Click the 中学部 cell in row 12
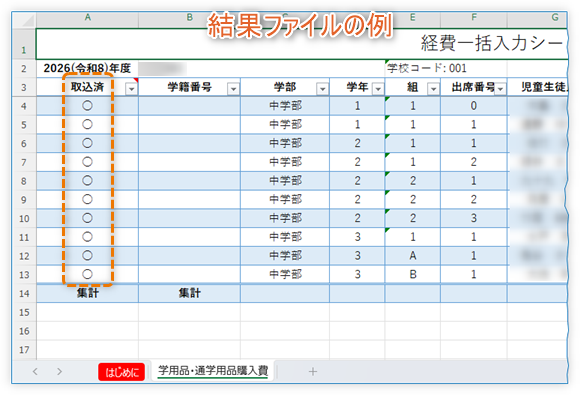The height and width of the screenshot is (395, 580). click(x=285, y=256)
